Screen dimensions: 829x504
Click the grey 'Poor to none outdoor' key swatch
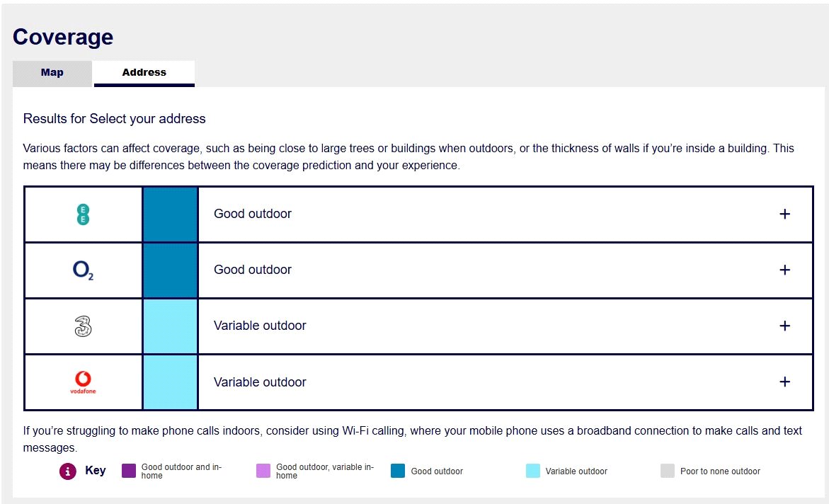(668, 471)
